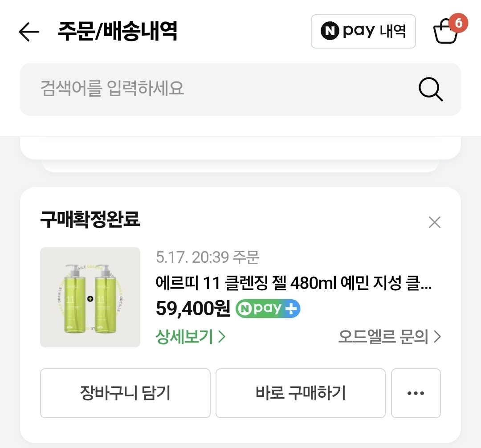Tap the 59,400원 price text
Image resolution: width=481 pixels, height=448 pixels.
click(192, 309)
